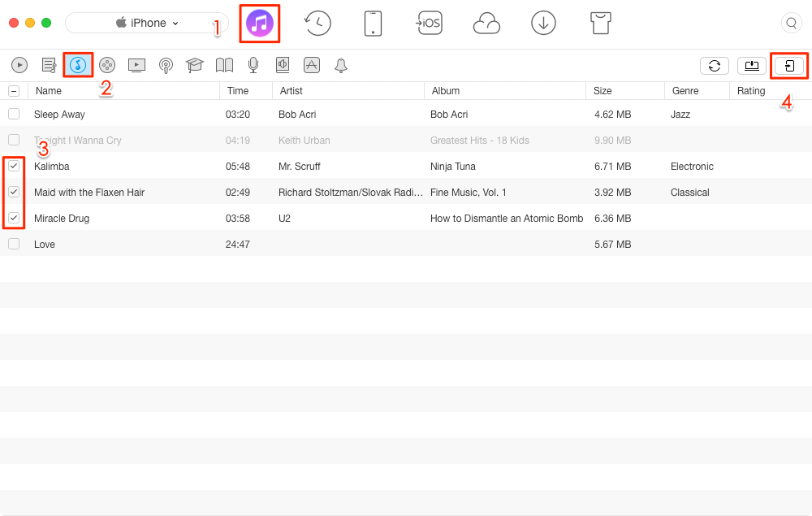Select the Ringtones bell icon
Screen dimensions: 812x516
(341, 65)
